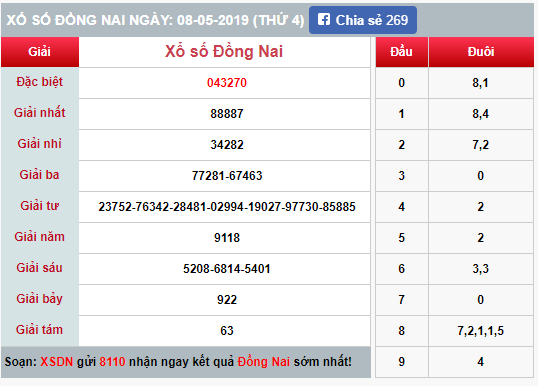Click Đuôi value 8,1

[481, 83]
